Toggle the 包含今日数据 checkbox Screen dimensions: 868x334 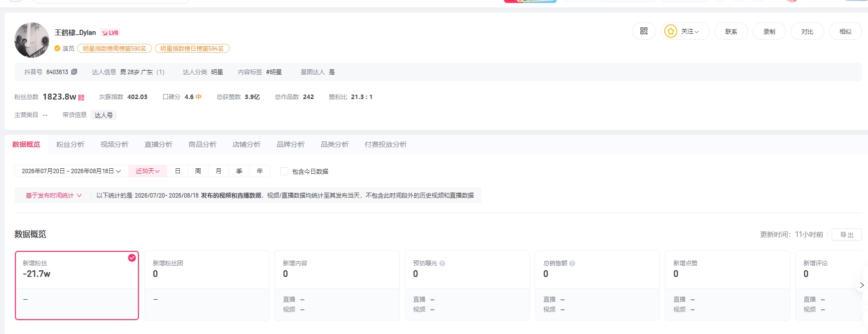coord(284,171)
